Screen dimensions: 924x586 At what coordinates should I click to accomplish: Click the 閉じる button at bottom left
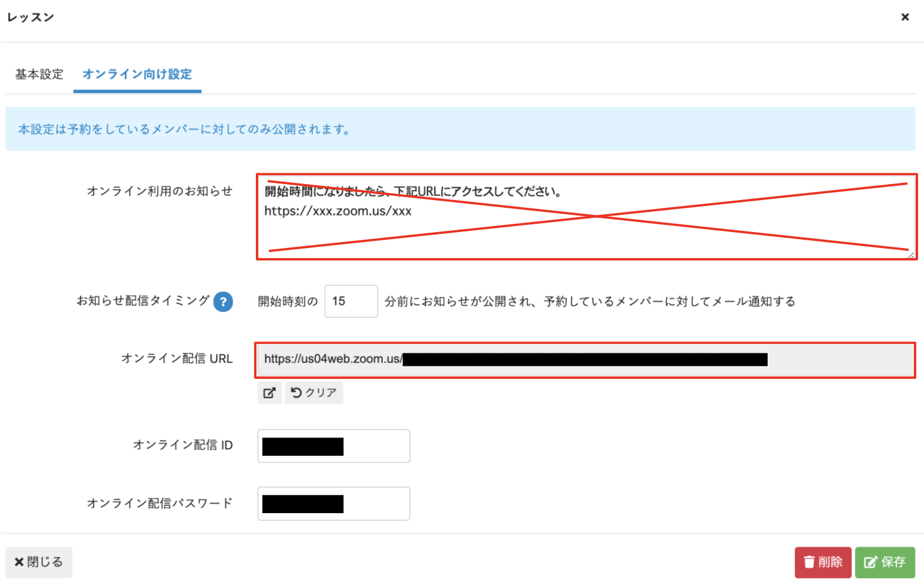[39, 562]
